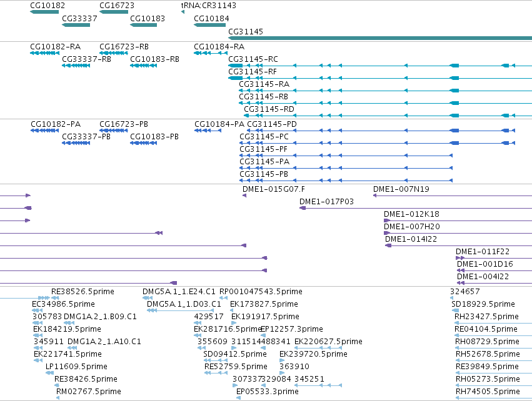Click EST EK184219.5prime
The image size is (532, 401).
point(38,335)
